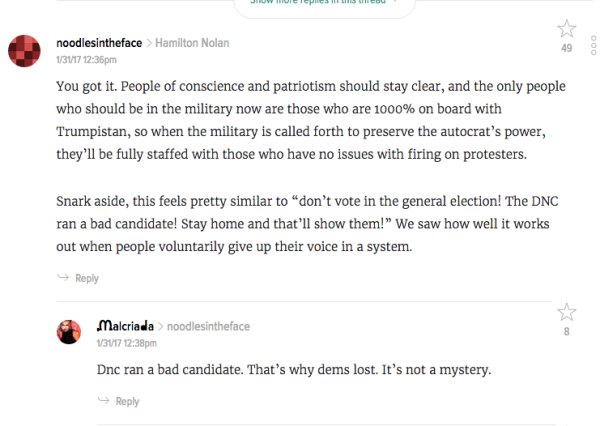Click noodlesintheface's pixelated avatar
The width and height of the screenshot is (600, 426).
(23, 49)
